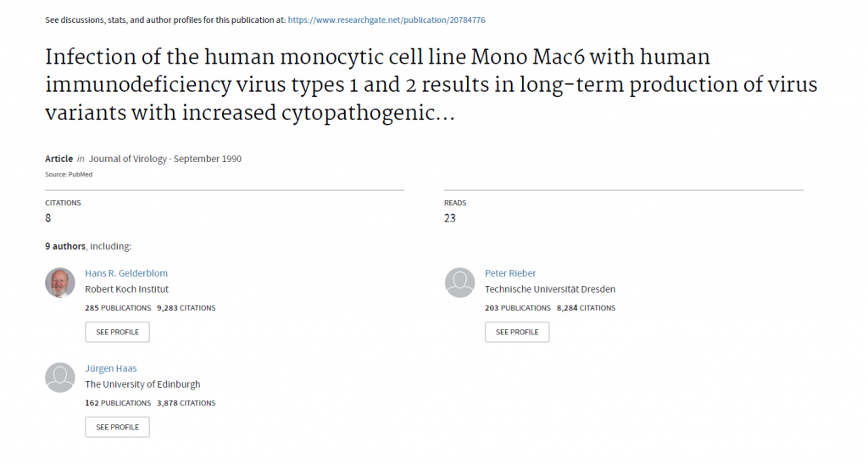Click the reads count 23
Image resolution: width=868 pixels, height=465 pixels.
point(449,218)
